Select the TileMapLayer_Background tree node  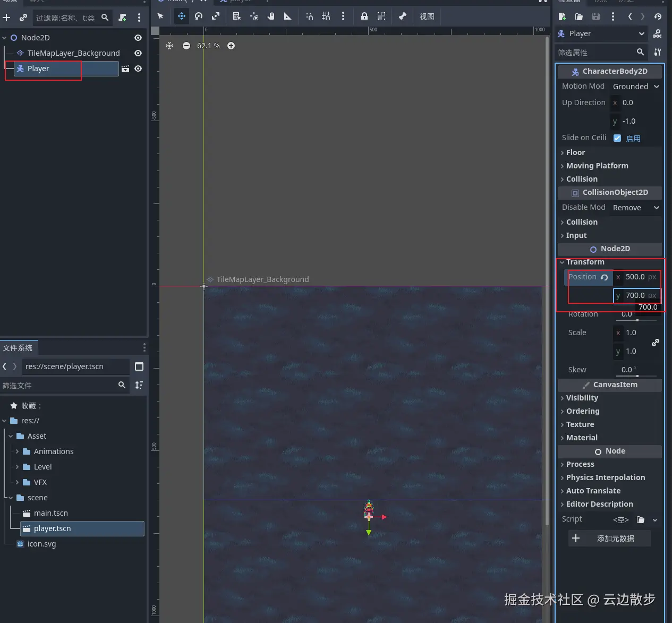click(73, 53)
